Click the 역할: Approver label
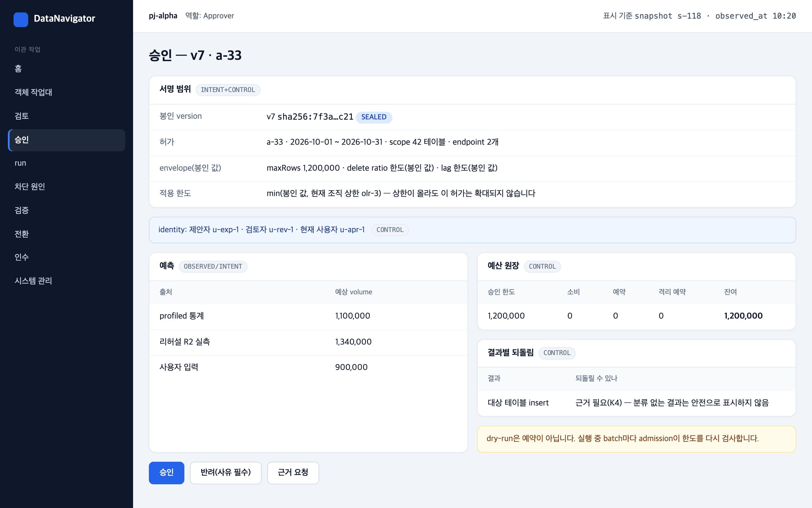The width and height of the screenshot is (812, 508). coord(210,16)
